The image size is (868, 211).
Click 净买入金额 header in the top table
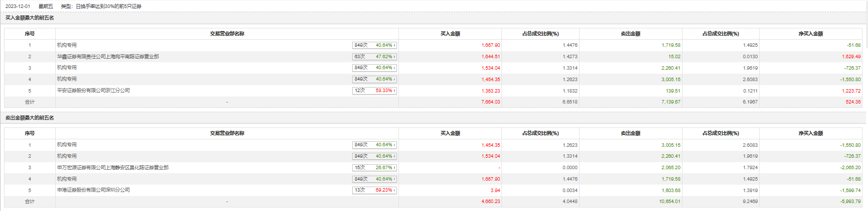click(x=811, y=34)
